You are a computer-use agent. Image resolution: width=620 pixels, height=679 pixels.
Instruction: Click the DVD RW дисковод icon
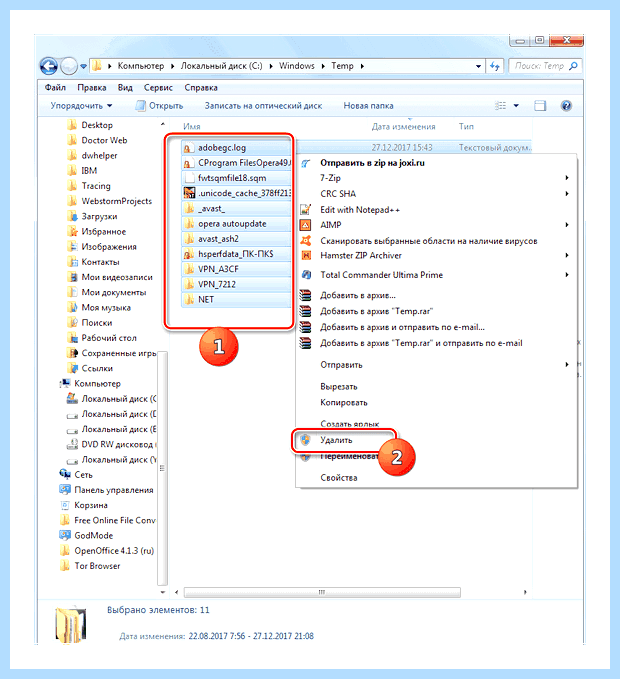coord(72,444)
